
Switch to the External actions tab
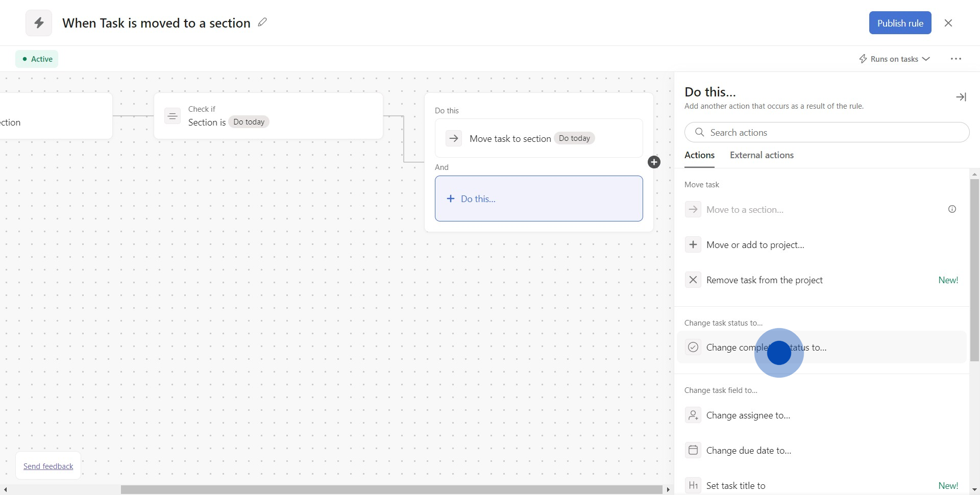(x=762, y=155)
